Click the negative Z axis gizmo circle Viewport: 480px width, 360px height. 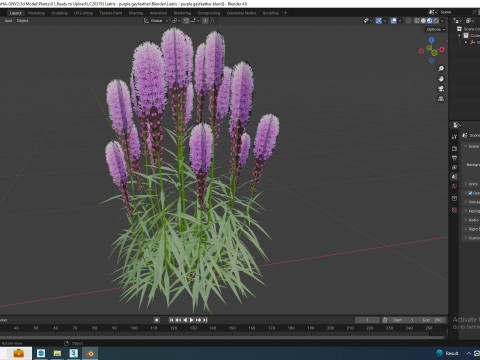click(432, 61)
